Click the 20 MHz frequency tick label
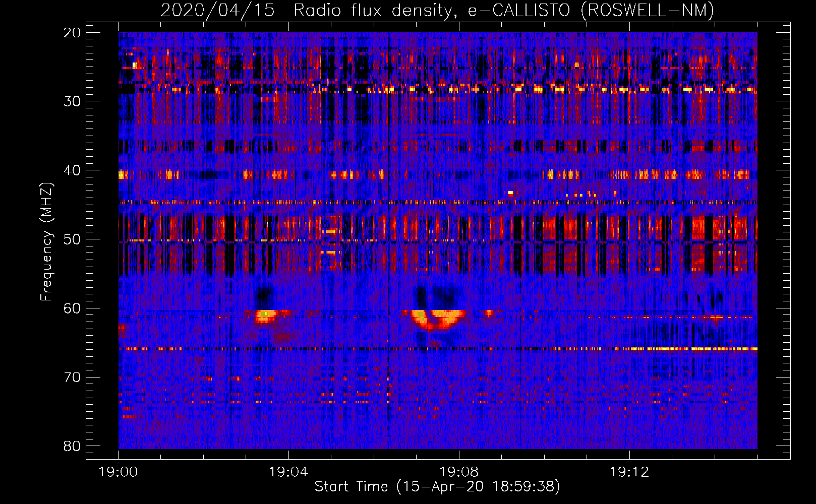 click(73, 33)
